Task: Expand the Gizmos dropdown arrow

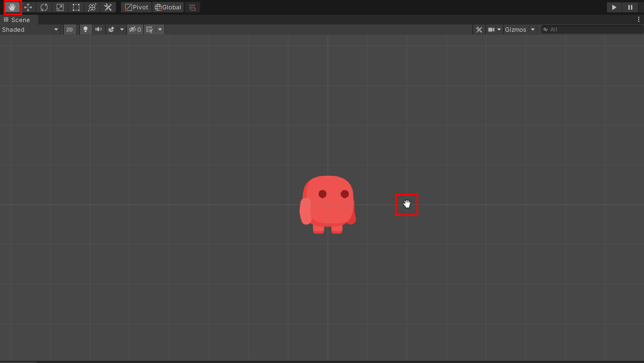Action: (533, 29)
